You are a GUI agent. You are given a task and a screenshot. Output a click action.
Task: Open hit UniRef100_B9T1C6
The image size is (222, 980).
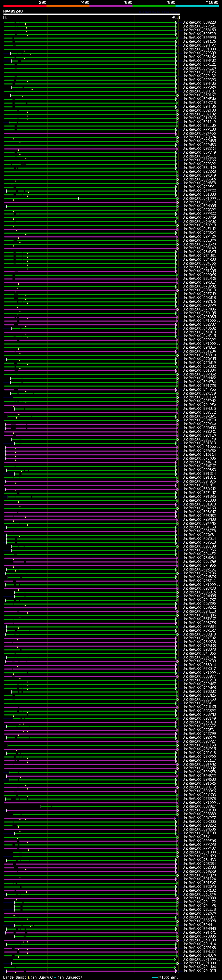[x=199, y=41]
